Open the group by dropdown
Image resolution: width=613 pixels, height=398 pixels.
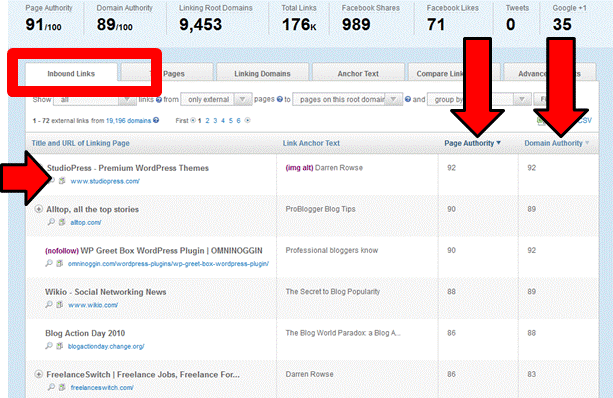point(479,99)
